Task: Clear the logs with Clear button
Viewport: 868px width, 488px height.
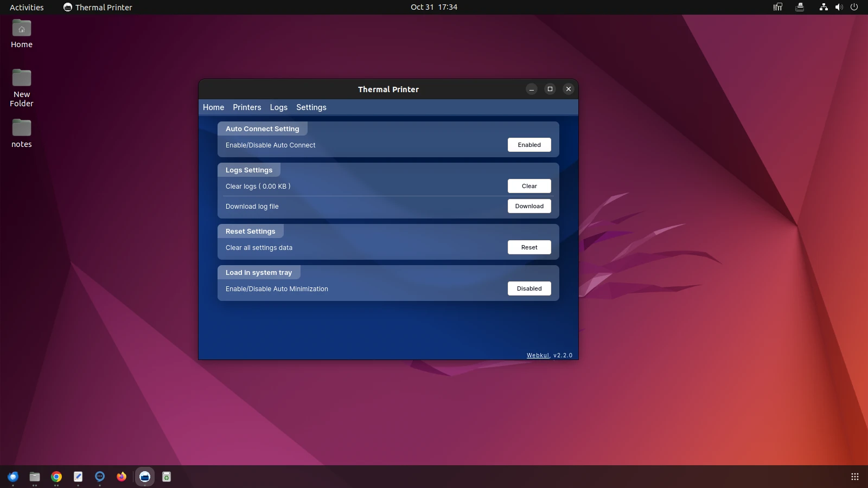Action: click(529, 186)
